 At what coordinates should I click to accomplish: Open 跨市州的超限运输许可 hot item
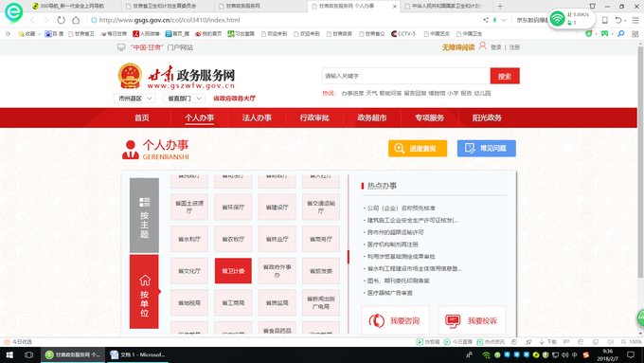point(395,232)
